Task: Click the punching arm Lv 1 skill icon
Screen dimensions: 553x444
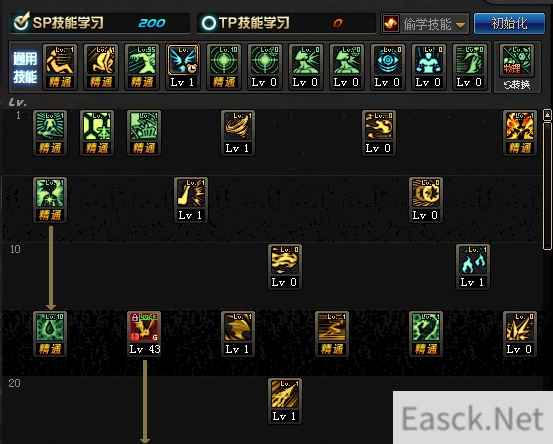Action: click(x=191, y=200)
